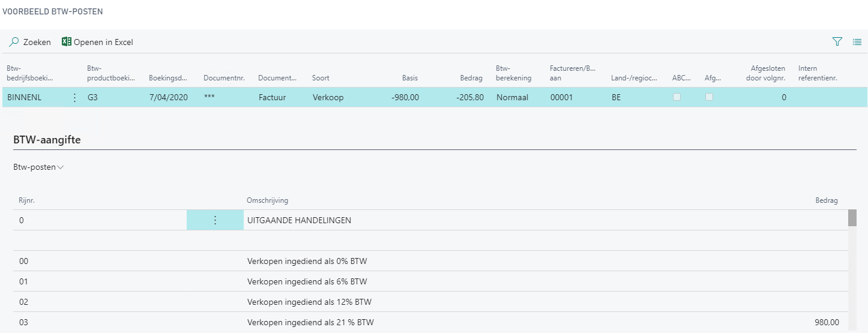Click the 980,00 amount in row 03
This screenshot has height=333, width=868.
point(827,323)
